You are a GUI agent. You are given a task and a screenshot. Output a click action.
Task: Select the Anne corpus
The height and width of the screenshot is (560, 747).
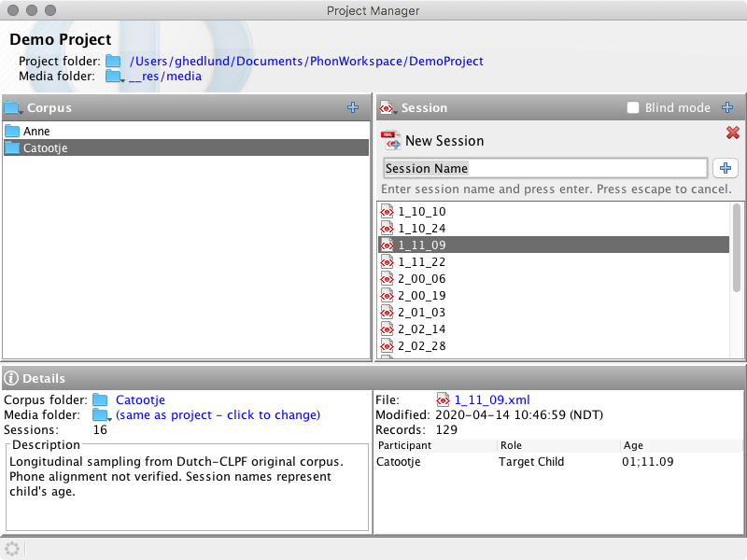click(37, 132)
